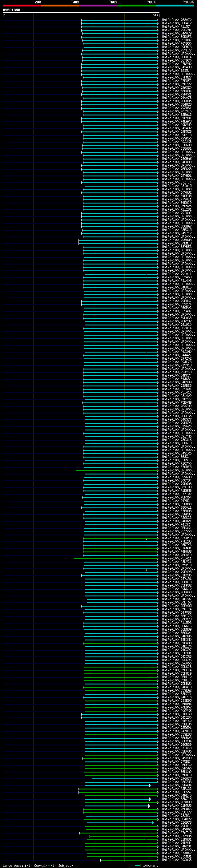
Task: Click arrowhead ending UniRef100_Q26976 alignment
Action: [153, 822]
